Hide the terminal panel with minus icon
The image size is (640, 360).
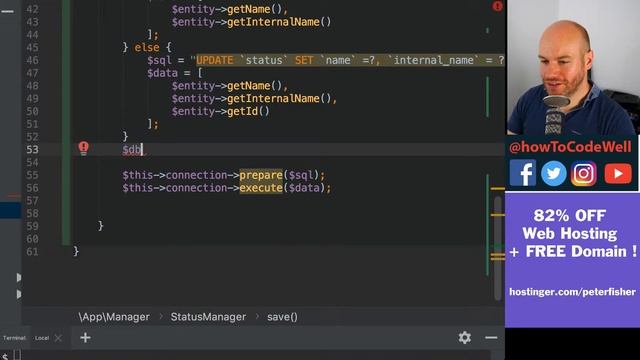(491, 338)
